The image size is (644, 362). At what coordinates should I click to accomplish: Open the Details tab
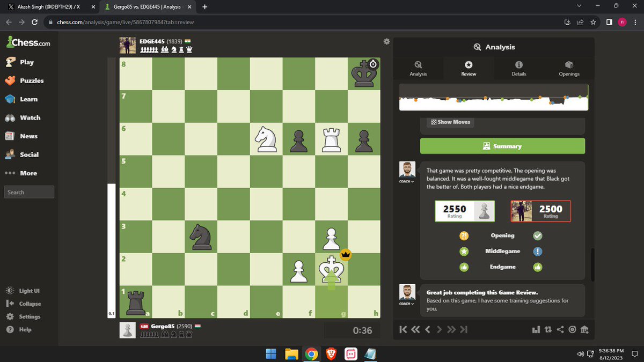(x=518, y=68)
